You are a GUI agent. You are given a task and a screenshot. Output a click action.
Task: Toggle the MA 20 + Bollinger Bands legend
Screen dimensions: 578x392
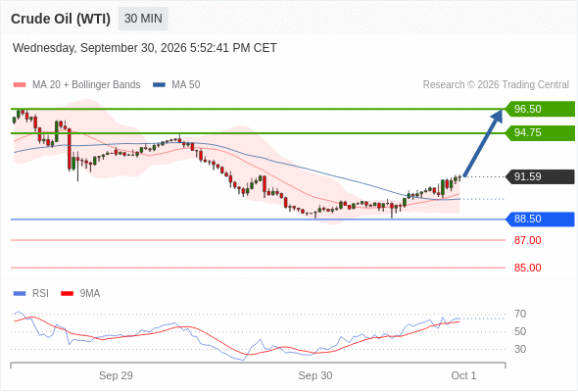click(x=76, y=85)
